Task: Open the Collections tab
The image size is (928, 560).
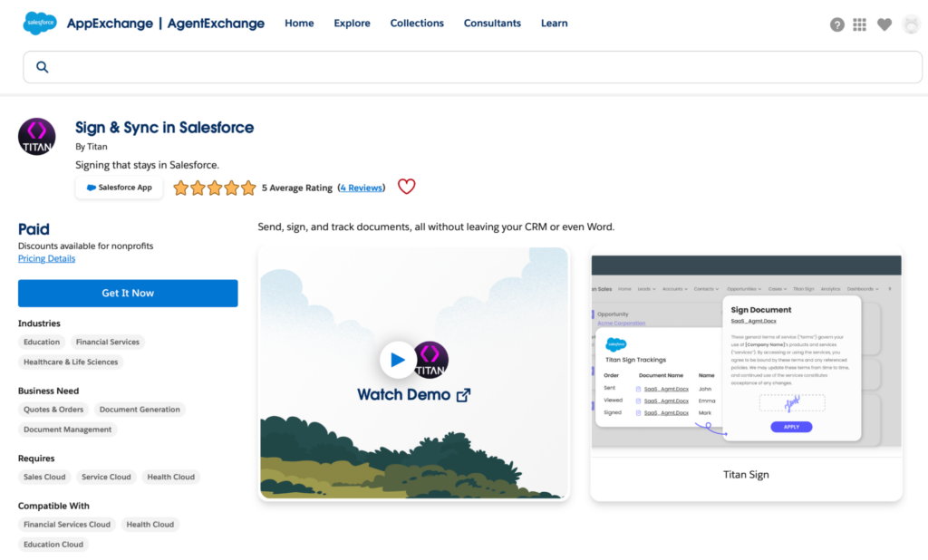Action: (417, 24)
